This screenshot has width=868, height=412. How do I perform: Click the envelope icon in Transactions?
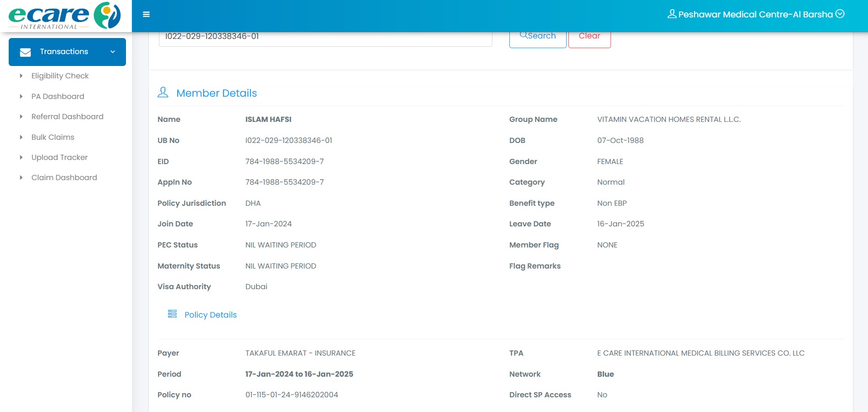(x=26, y=52)
